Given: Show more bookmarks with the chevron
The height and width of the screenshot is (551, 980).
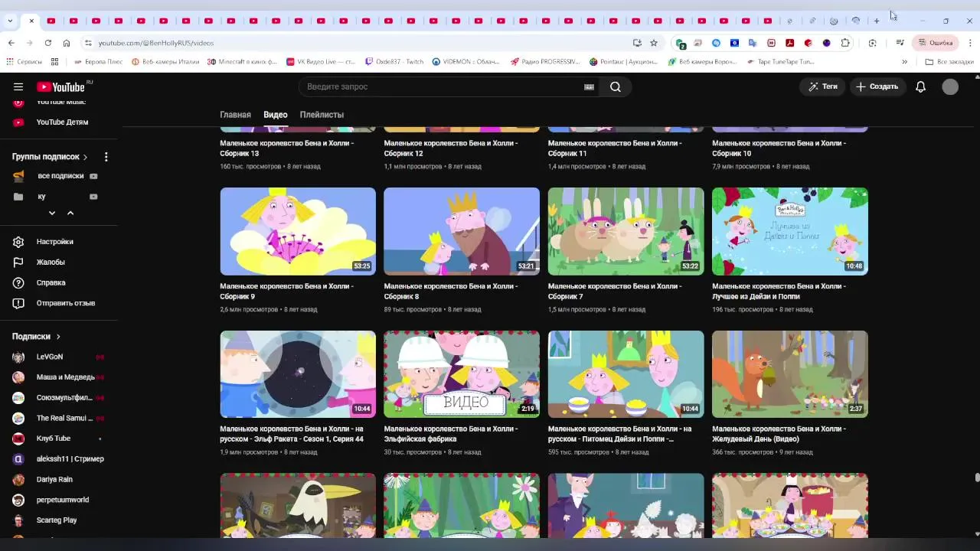Looking at the screenshot, I should click(x=904, y=62).
